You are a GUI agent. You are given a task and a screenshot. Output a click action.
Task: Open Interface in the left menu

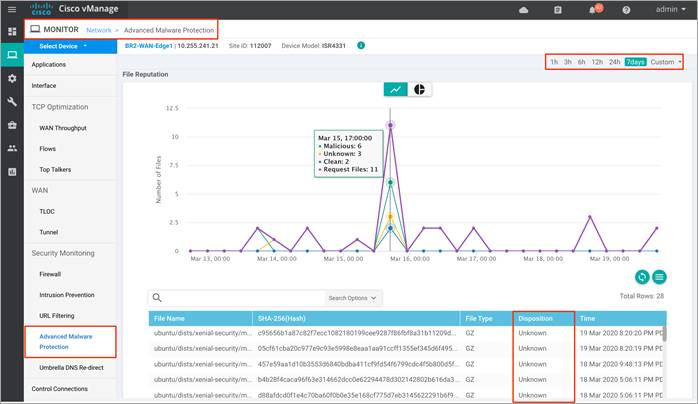pos(44,85)
